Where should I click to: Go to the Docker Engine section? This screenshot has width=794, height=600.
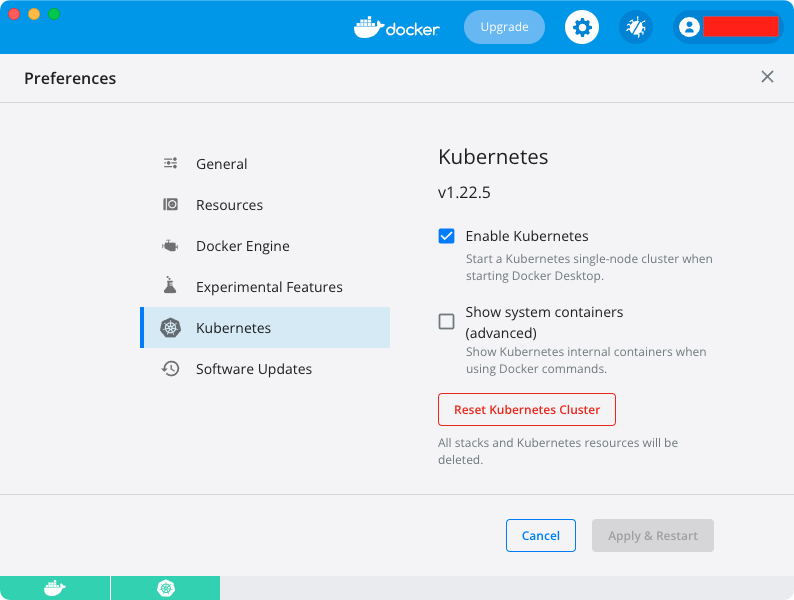[243, 246]
